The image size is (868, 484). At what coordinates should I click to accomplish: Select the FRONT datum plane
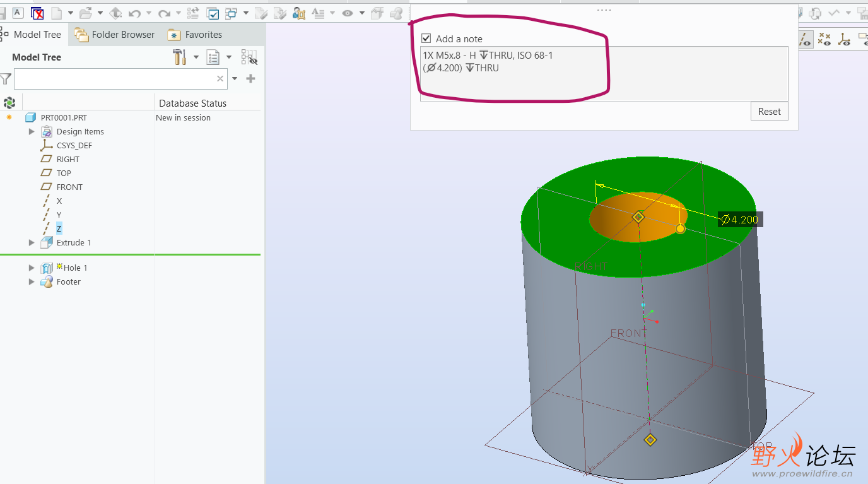(x=69, y=187)
